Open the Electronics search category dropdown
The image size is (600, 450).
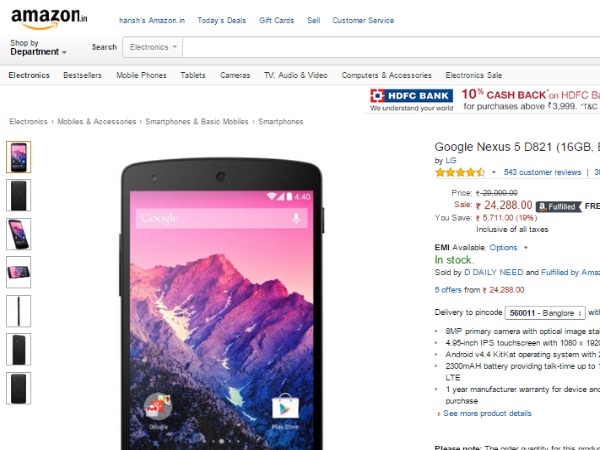pyautogui.click(x=154, y=47)
